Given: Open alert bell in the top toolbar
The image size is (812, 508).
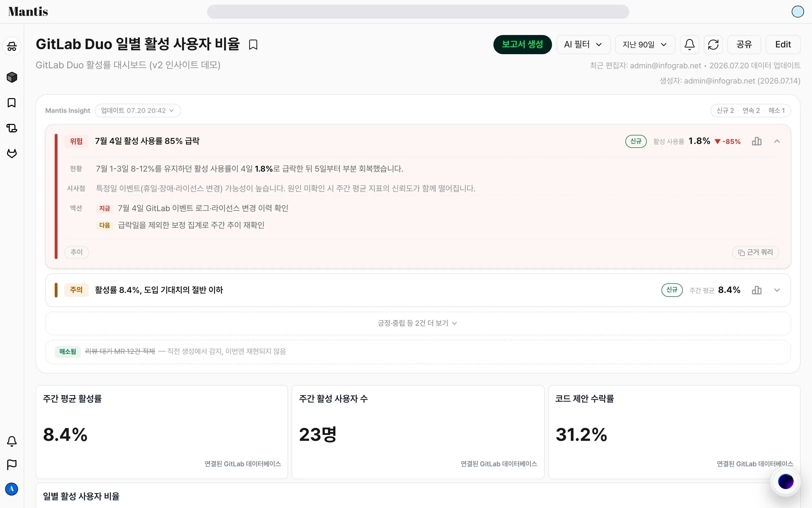Looking at the screenshot, I should click(690, 44).
